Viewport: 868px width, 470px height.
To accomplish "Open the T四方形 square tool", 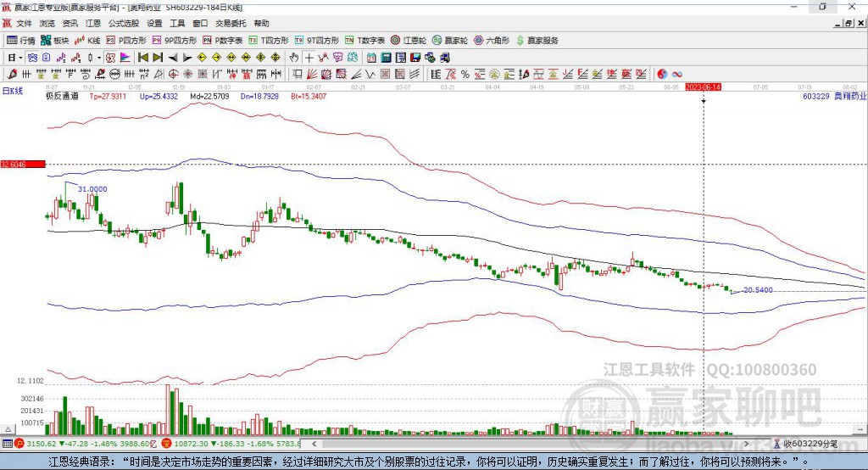I will [x=269, y=41].
